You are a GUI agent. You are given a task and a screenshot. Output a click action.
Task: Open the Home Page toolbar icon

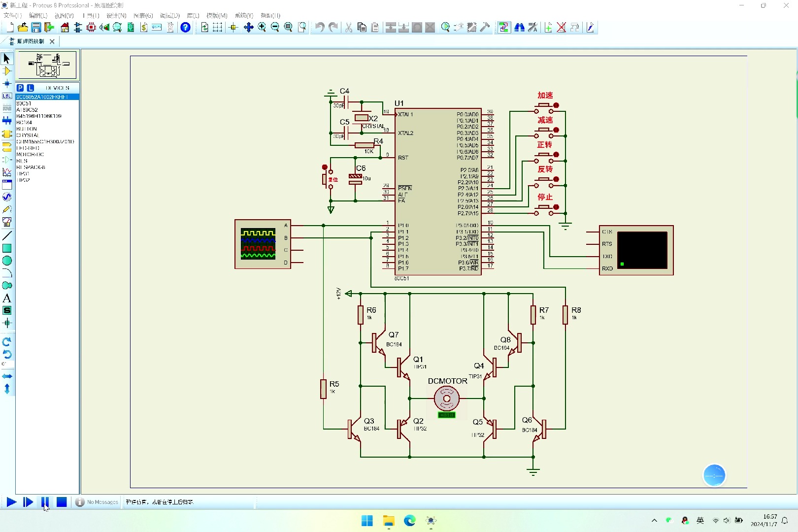[65, 28]
